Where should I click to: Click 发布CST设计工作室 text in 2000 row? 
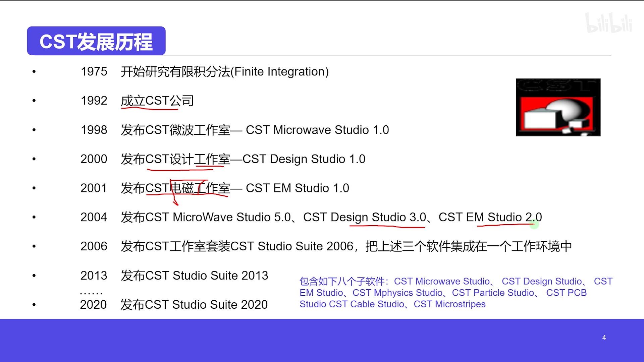175,159
